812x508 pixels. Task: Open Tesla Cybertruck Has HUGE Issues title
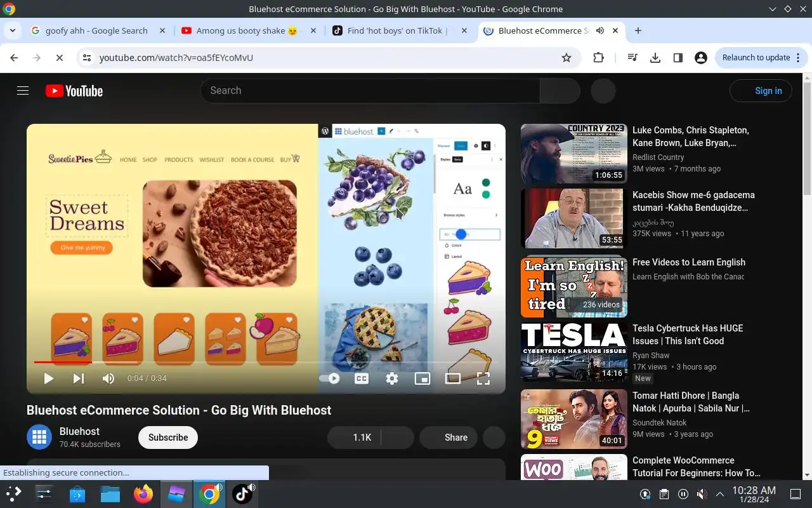[688, 335]
